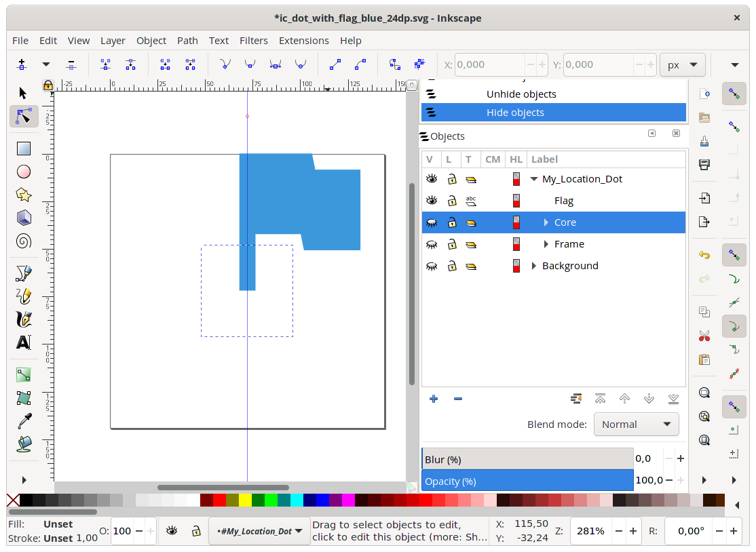Open tool controls overflow arrow at right

click(x=735, y=64)
